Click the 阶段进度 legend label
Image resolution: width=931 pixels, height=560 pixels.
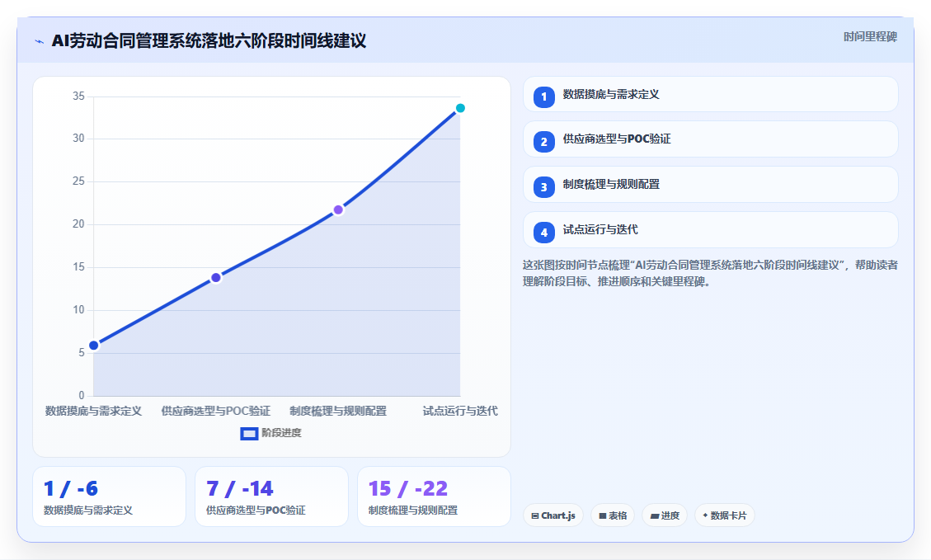pos(281,433)
